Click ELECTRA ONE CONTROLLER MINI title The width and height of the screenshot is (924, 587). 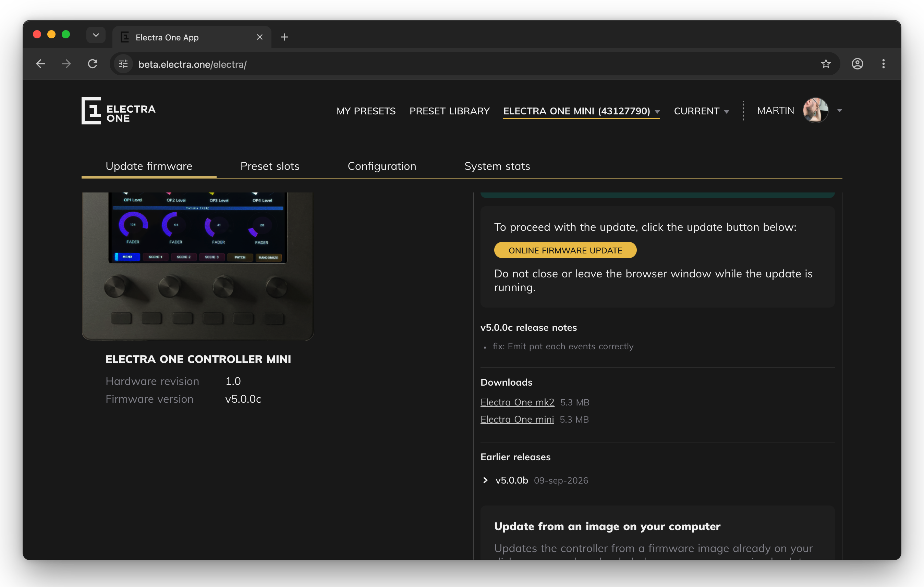point(198,359)
